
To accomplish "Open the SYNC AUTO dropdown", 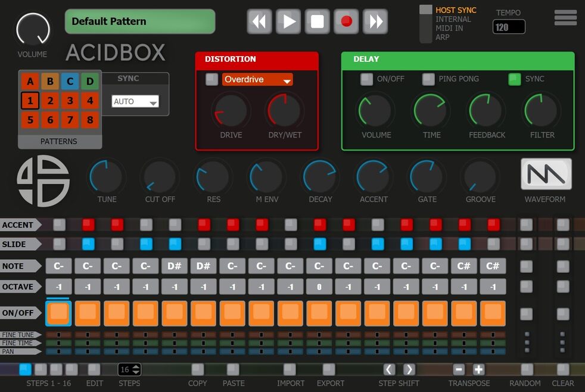I will click(135, 101).
